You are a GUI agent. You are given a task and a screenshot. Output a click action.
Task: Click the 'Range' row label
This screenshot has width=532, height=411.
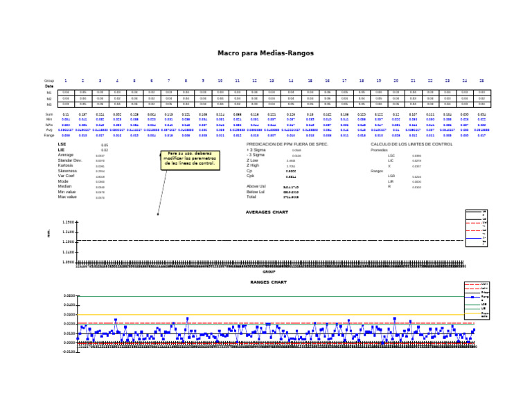49,135
